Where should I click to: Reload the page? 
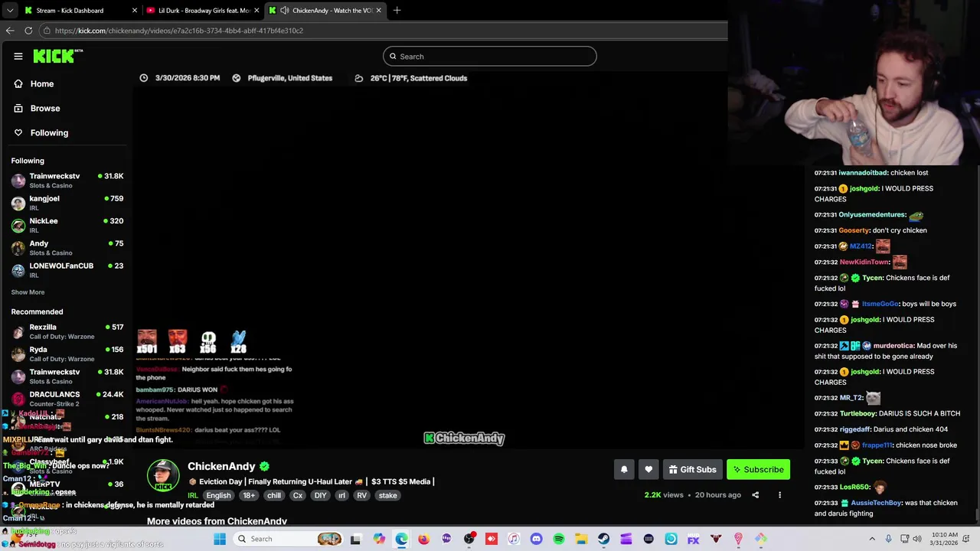tap(28, 31)
